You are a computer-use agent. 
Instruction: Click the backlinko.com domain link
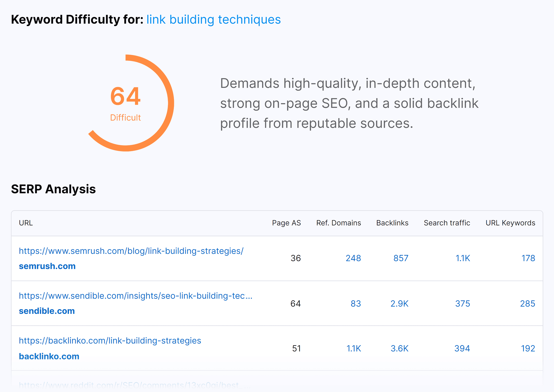click(49, 356)
